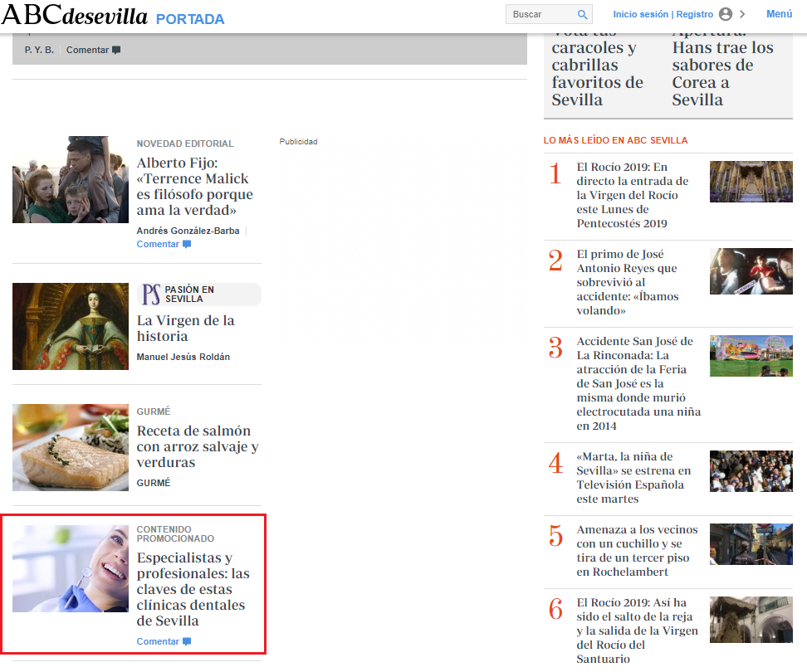Open item 6 salto de la reja Rocío

click(637, 631)
